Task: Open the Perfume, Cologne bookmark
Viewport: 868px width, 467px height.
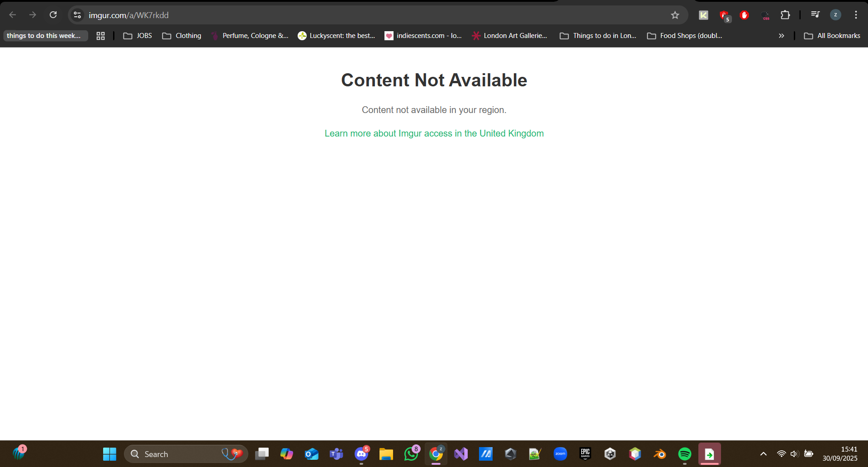Action: [x=250, y=36]
